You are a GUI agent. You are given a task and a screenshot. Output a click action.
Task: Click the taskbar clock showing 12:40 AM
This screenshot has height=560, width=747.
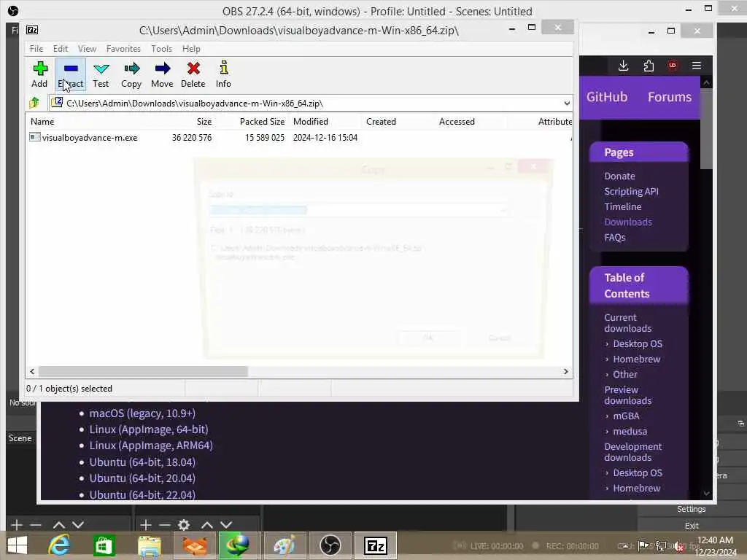coord(715,545)
